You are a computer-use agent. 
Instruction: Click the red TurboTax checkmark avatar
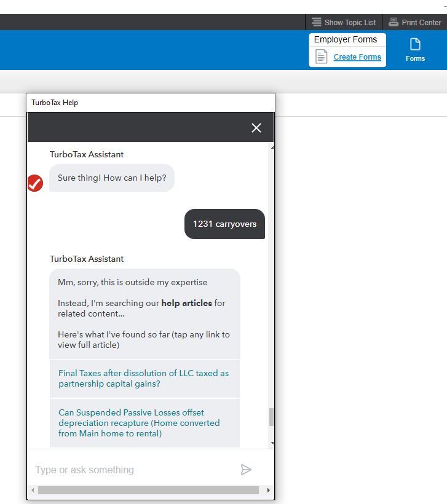[35, 183]
